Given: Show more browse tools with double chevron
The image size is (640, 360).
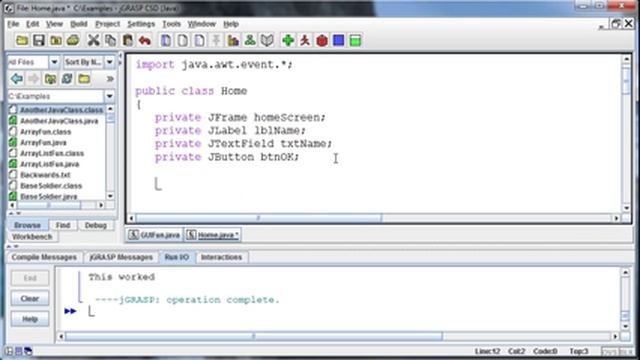Looking at the screenshot, I should (x=110, y=78).
